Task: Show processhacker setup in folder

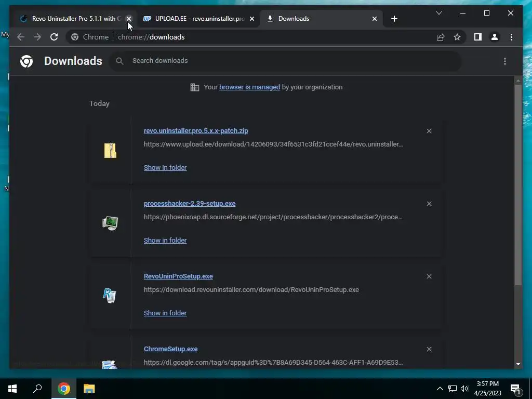Action: tap(165, 240)
